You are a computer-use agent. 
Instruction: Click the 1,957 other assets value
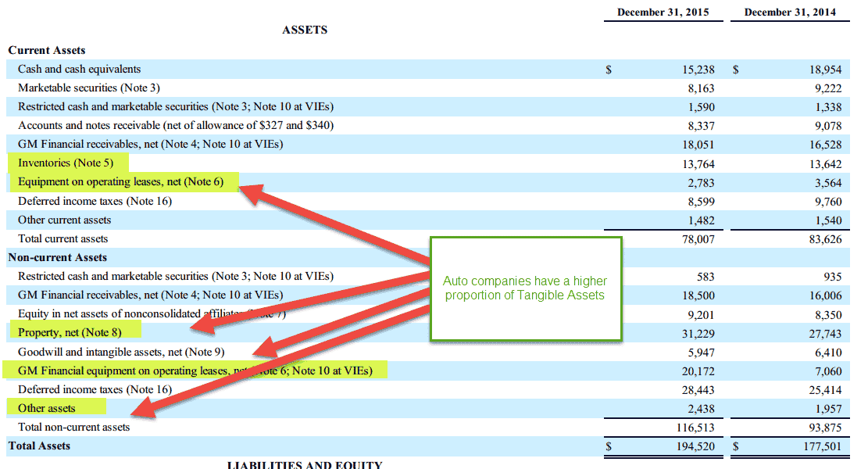(x=828, y=410)
